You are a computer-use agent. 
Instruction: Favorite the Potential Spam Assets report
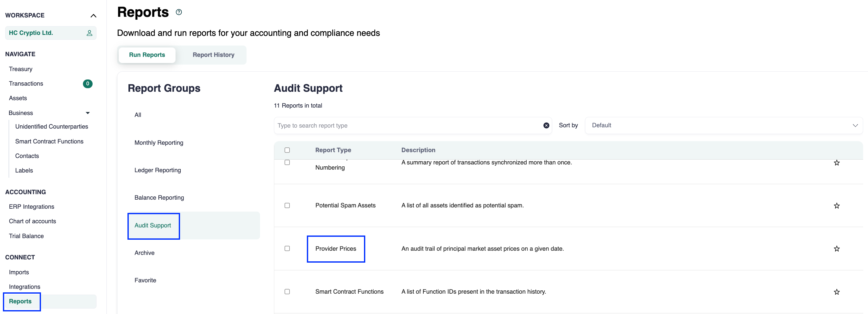coord(836,206)
